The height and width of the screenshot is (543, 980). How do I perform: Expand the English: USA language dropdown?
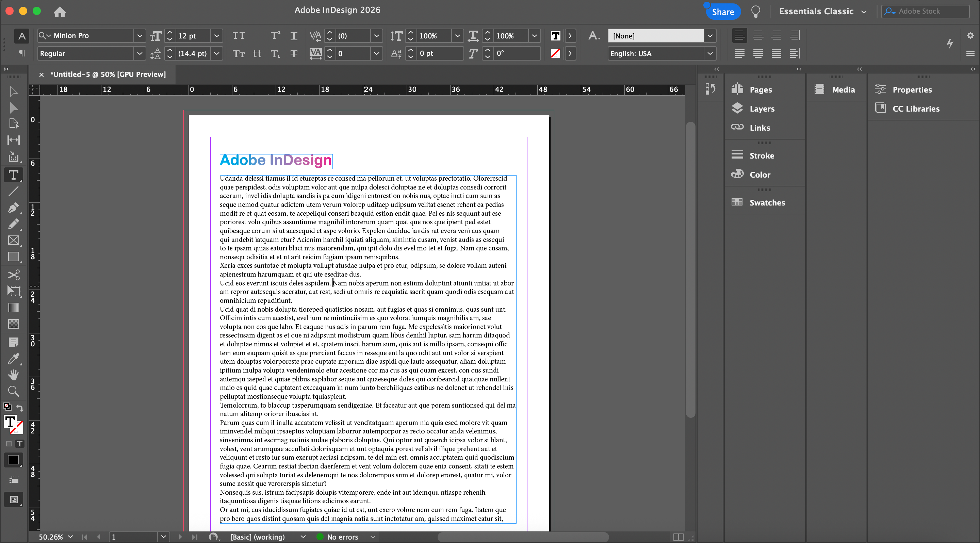point(709,54)
